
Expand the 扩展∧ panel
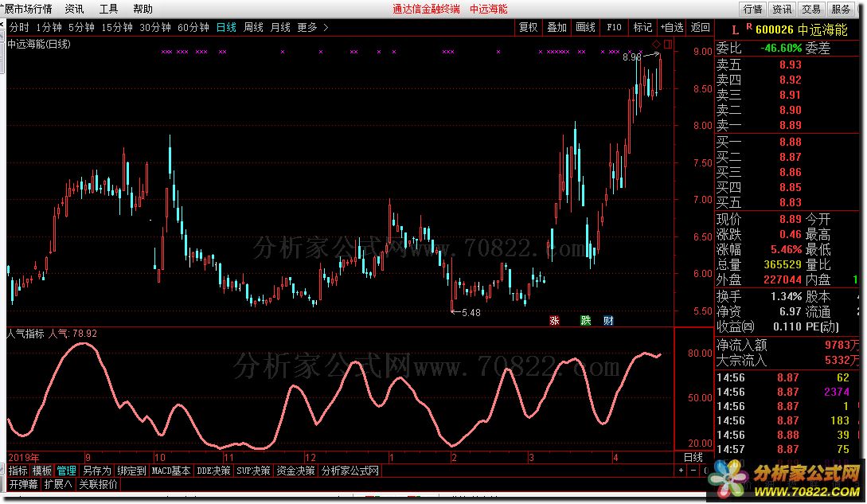(58, 484)
